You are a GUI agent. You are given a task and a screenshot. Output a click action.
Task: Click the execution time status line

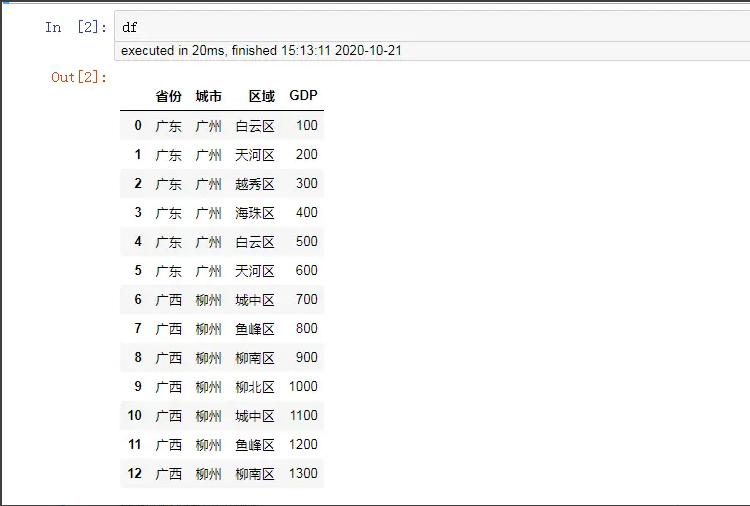[261, 51]
